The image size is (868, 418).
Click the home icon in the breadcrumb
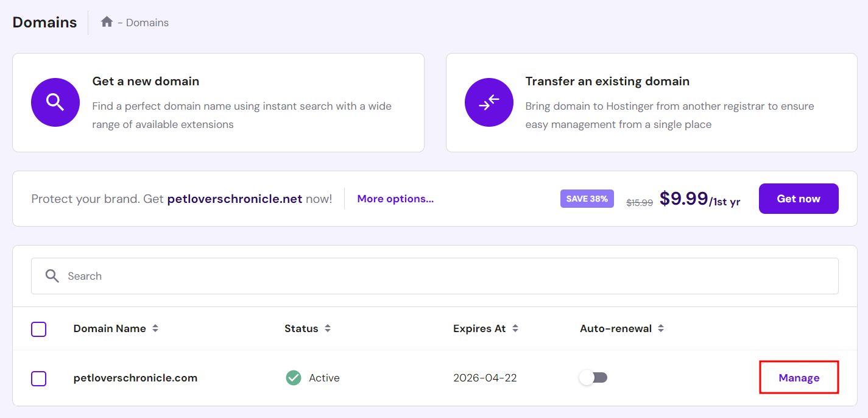[x=107, y=22]
